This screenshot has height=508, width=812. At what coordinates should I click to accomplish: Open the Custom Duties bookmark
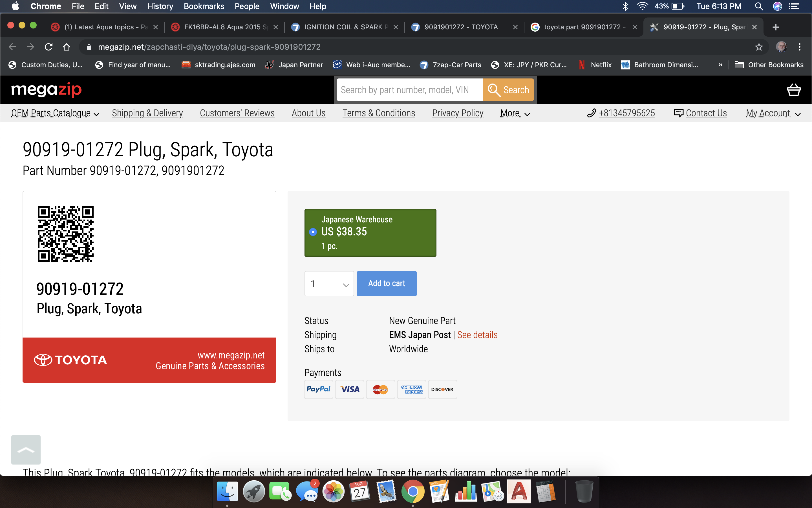(46, 65)
